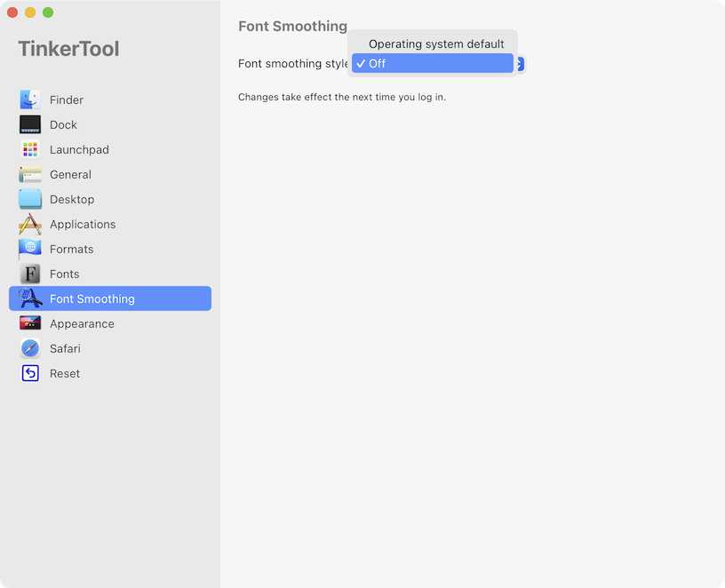
Task: Open the Applications pane icon
Action: (30, 224)
